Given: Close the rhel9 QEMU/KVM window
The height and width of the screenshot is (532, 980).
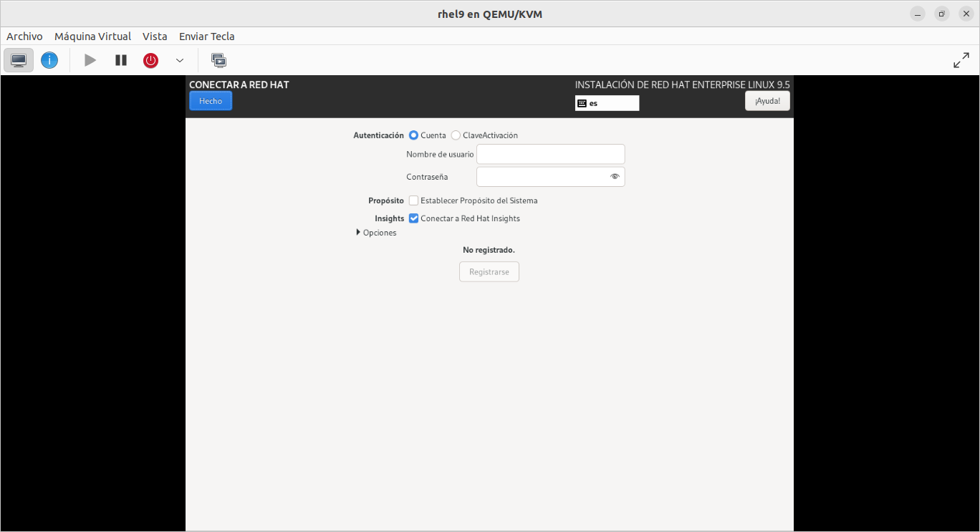Looking at the screenshot, I should coord(966,14).
